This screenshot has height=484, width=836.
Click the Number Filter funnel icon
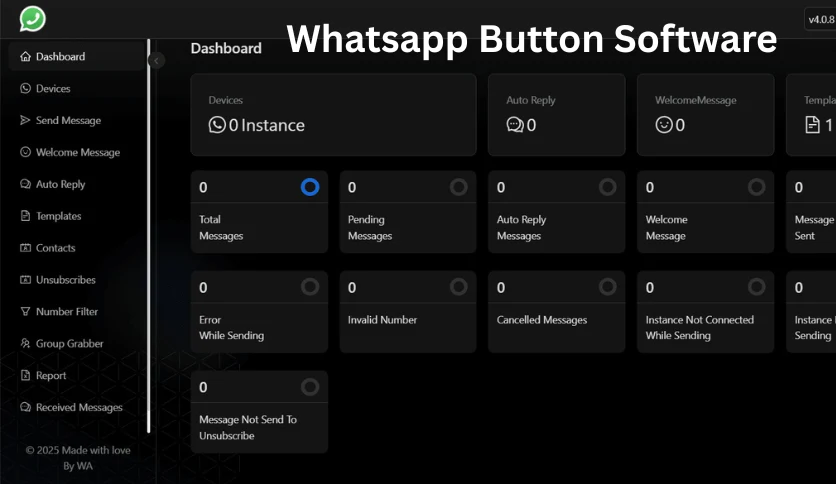(26, 312)
